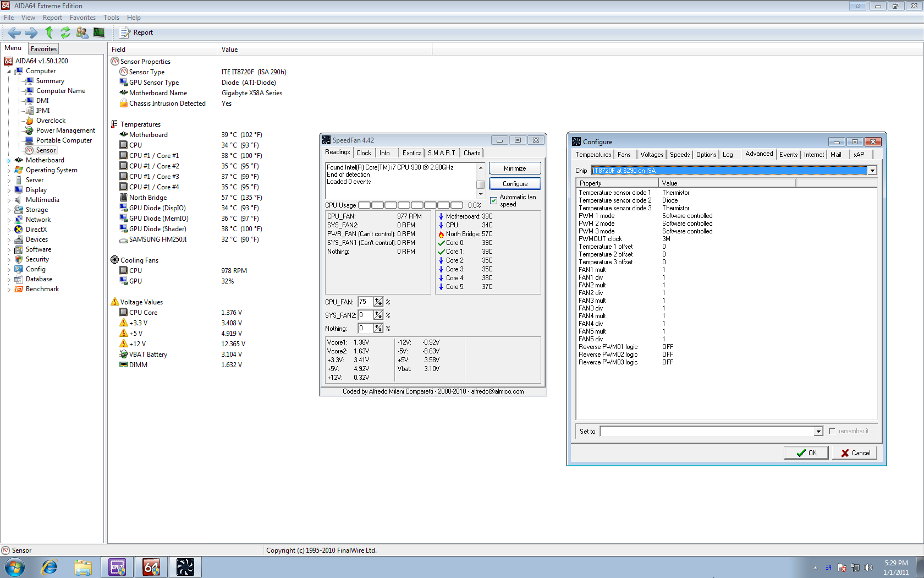
Task: Select PWM 1 mode row in Configure
Action: pos(726,216)
